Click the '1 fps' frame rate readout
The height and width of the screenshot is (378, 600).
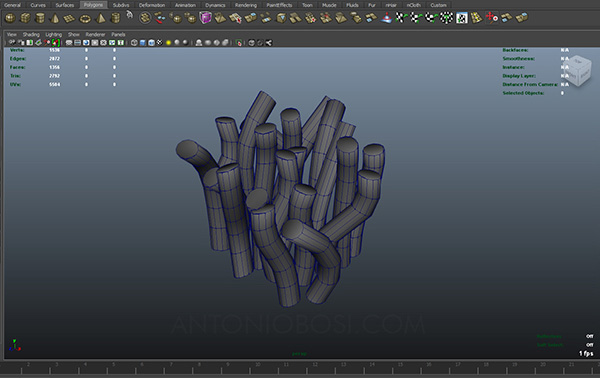pyautogui.click(x=586, y=354)
